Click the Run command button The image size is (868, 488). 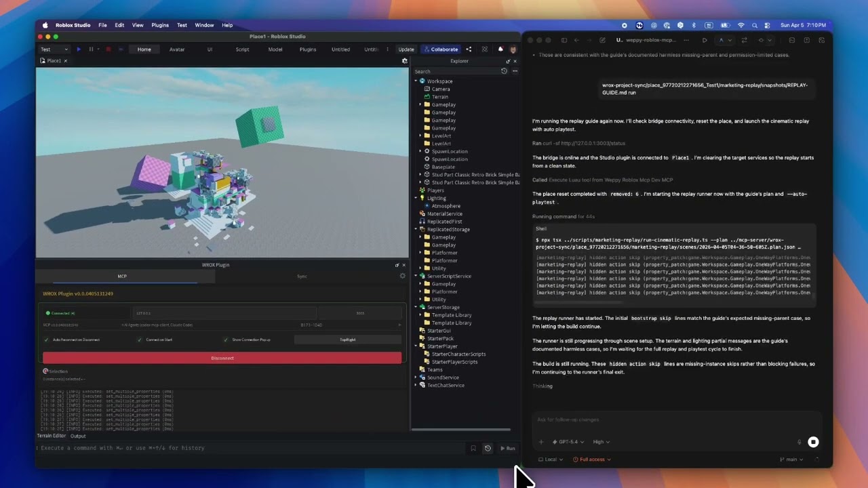point(508,448)
